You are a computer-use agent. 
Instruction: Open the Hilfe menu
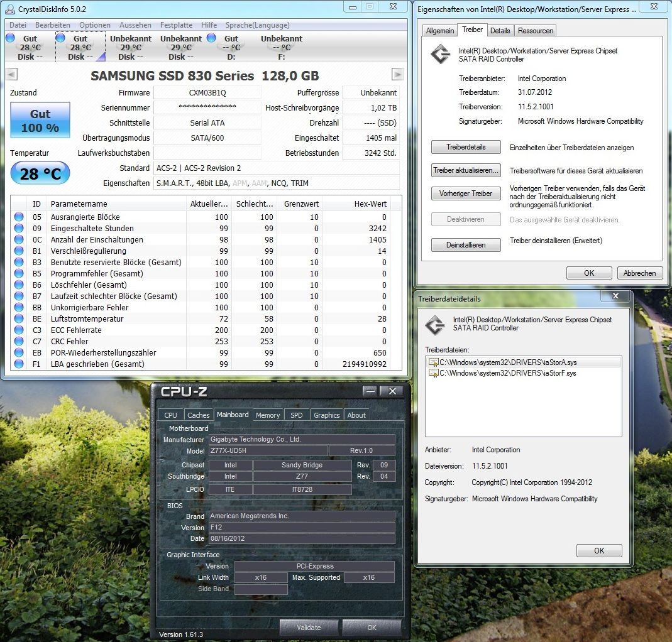point(209,25)
